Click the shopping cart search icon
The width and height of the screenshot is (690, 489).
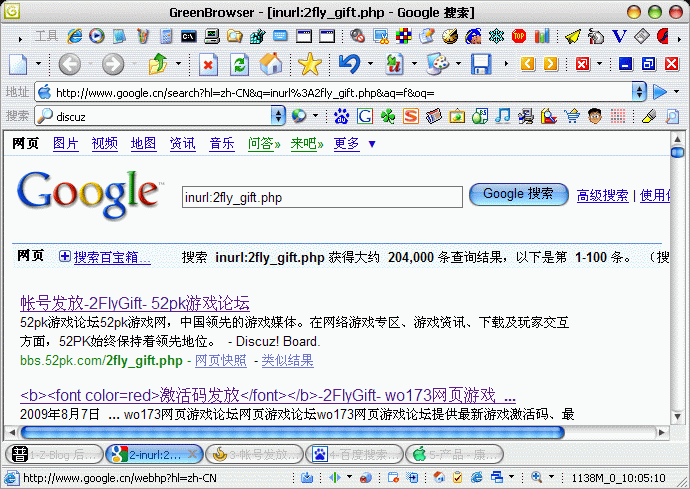572,116
